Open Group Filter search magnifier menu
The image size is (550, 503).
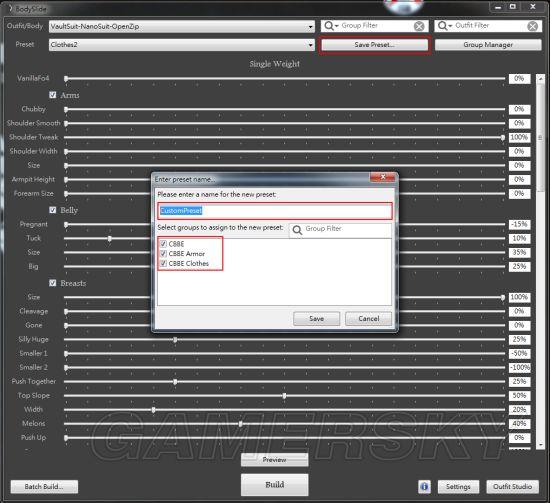331,26
